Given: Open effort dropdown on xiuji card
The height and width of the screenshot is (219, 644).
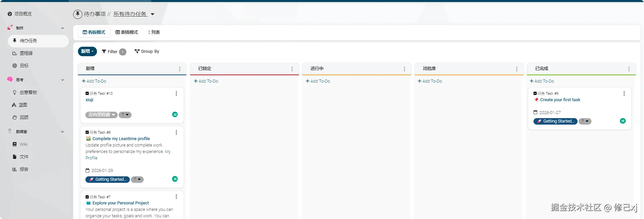Looking at the screenshot, I should click(x=125, y=115).
